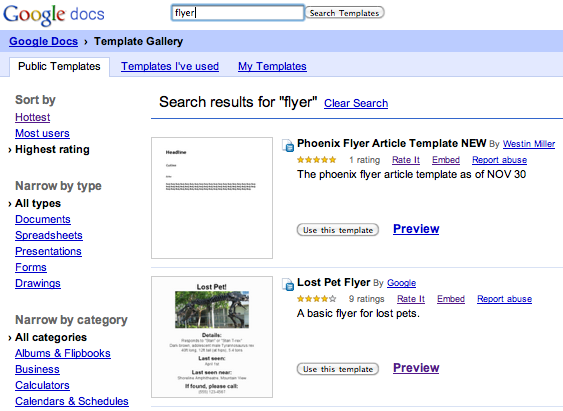Click the Search Templates button

[345, 13]
